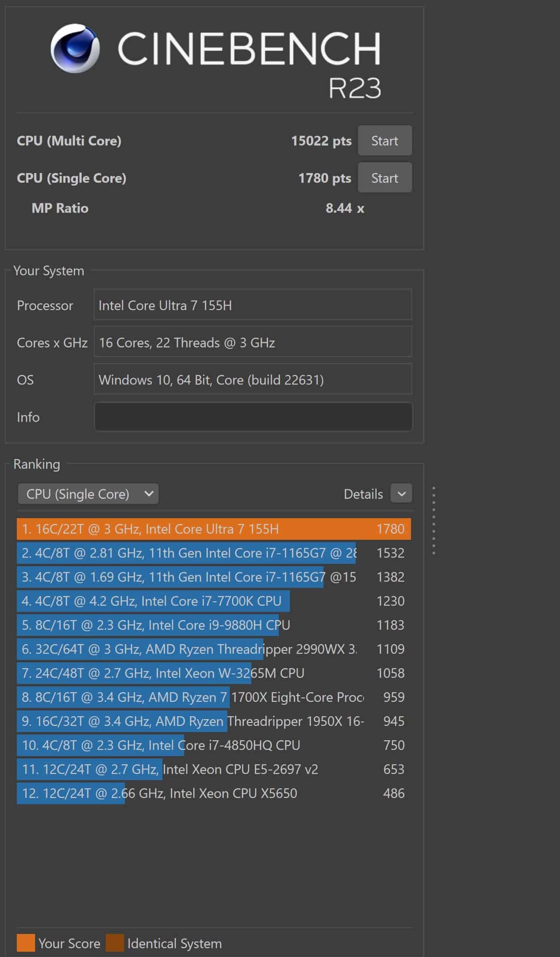The image size is (560, 957).
Task: Select the Threadripper 2990WX ranking row
Action: click(213, 649)
